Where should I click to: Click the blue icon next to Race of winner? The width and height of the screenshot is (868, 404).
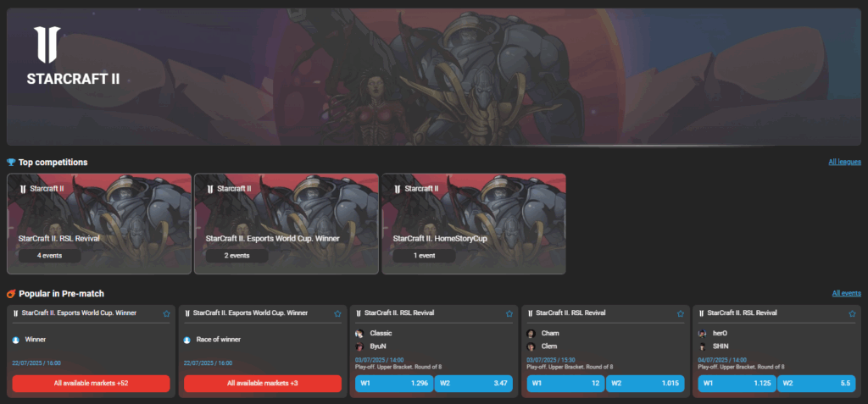pyautogui.click(x=187, y=340)
